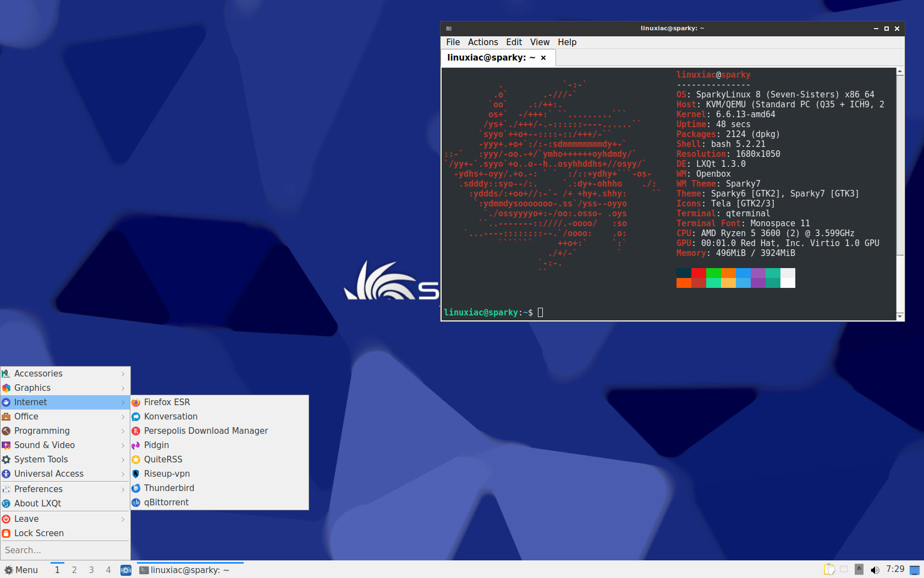Click the QuiteRSS feed icon

136,460
